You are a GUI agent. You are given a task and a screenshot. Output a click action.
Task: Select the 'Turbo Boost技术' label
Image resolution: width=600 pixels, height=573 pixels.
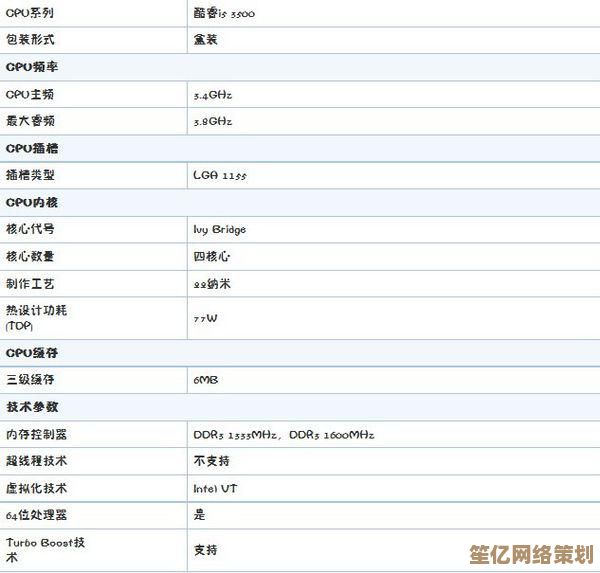pyautogui.click(x=46, y=550)
